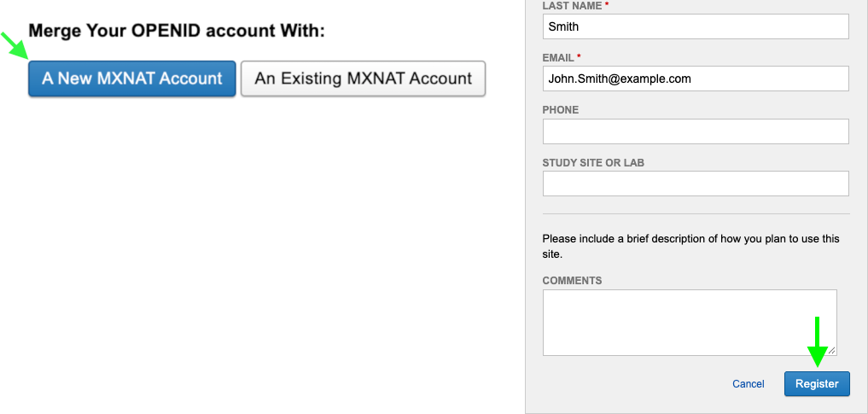Select the Merge Your OPENID account heading

coord(177,31)
